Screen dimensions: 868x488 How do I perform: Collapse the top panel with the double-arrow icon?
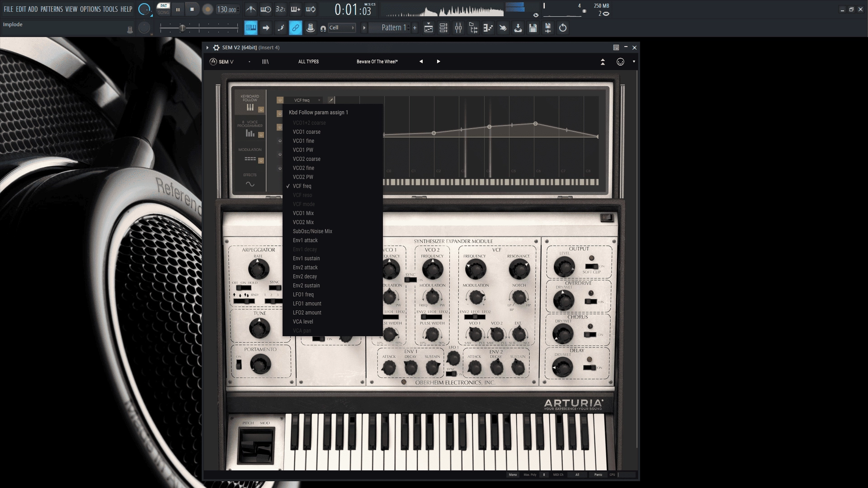[603, 62]
